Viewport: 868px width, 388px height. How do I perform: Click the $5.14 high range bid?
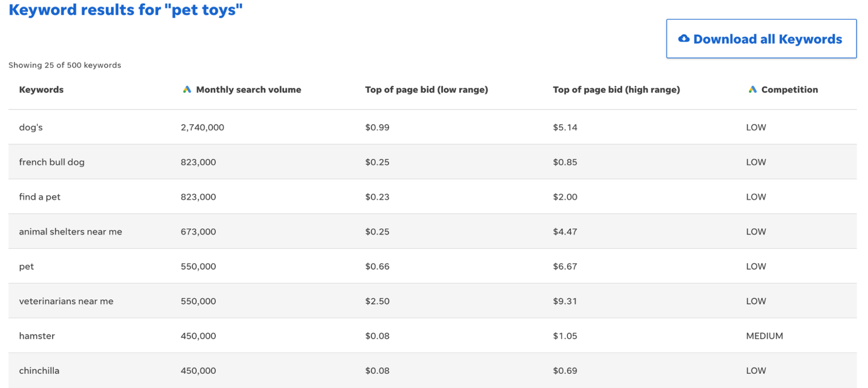[565, 127]
